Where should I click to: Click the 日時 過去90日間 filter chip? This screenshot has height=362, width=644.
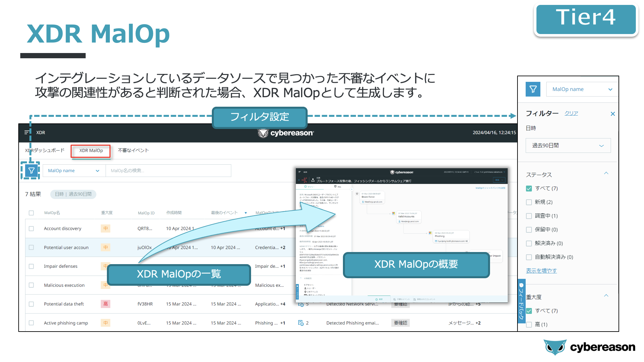tap(73, 194)
